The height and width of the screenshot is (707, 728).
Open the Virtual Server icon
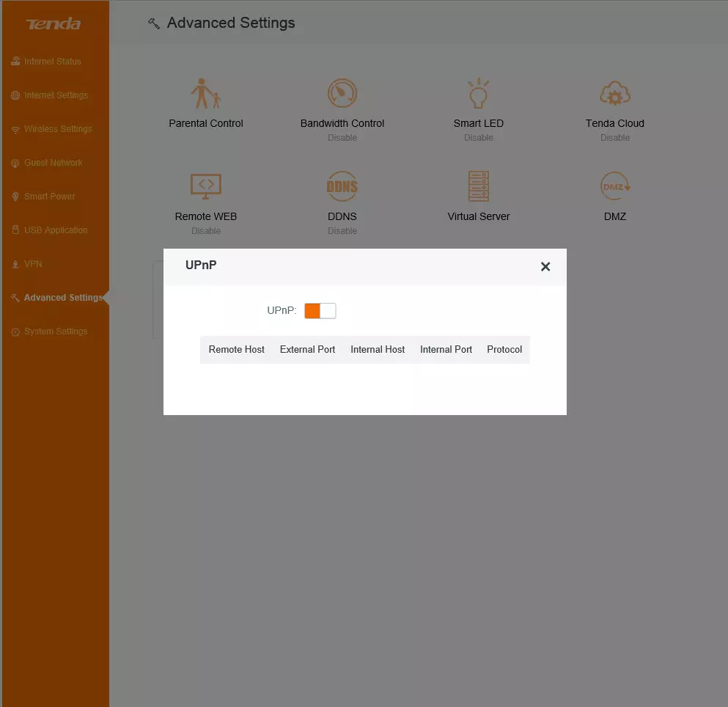pyautogui.click(x=478, y=186)
